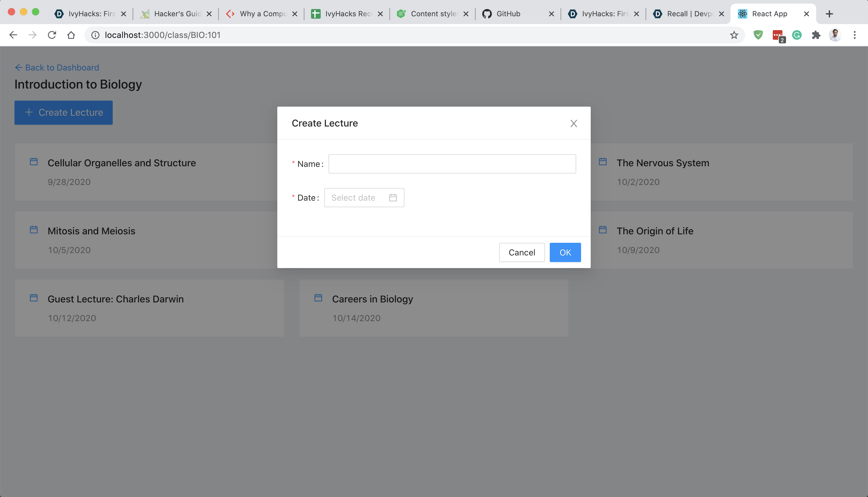Click the site information icon in address bar
The width and height of the screenshot is (868, 497).
coord(96,35)
